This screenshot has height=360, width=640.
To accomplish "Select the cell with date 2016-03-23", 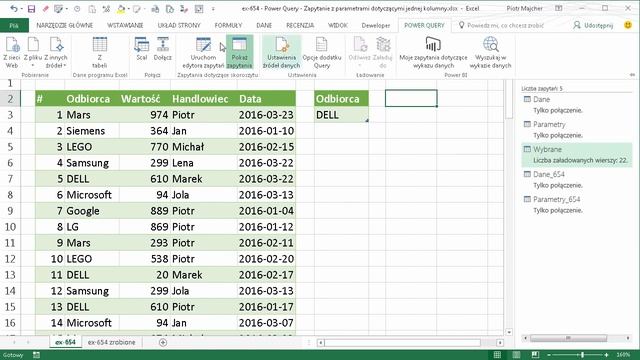I will (266, 115).
